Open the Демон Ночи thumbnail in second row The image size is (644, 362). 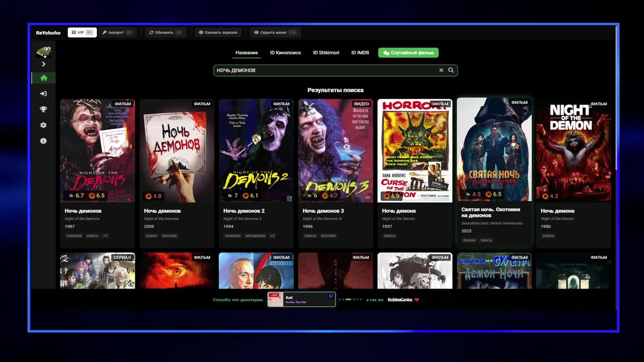(x=494, y=270)
